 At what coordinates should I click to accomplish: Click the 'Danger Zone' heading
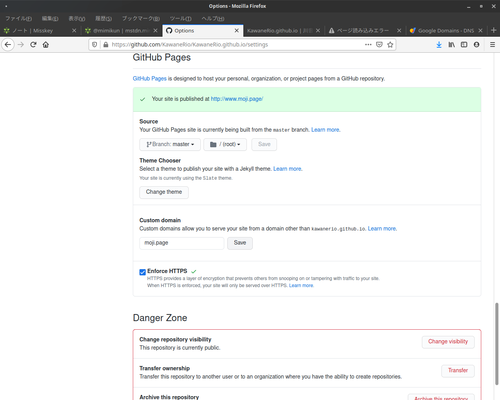[x=160, y=318]
